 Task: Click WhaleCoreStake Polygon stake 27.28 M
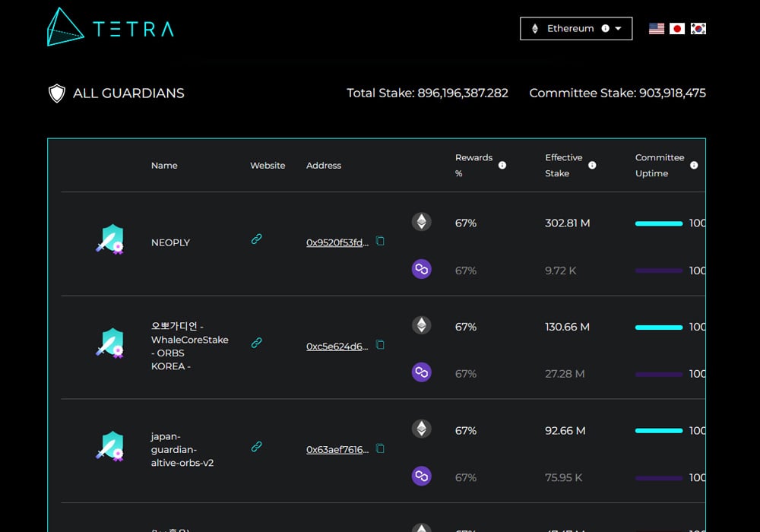[x=565, y=374]
